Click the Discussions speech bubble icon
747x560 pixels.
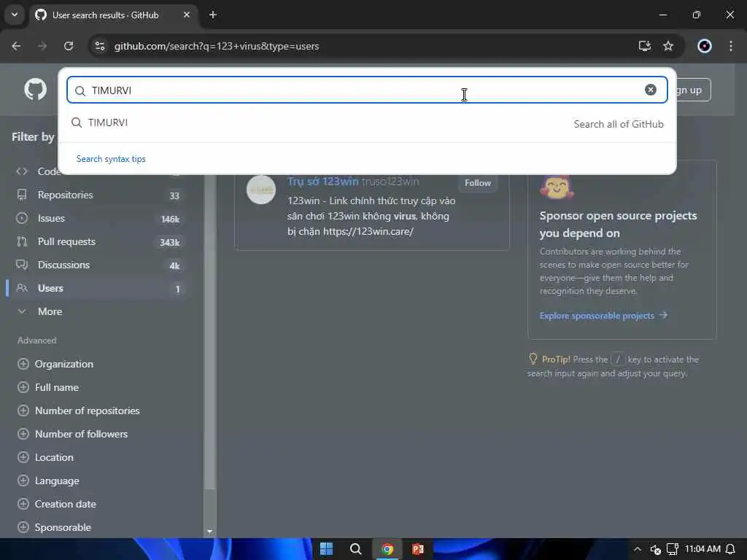[22, 265]
